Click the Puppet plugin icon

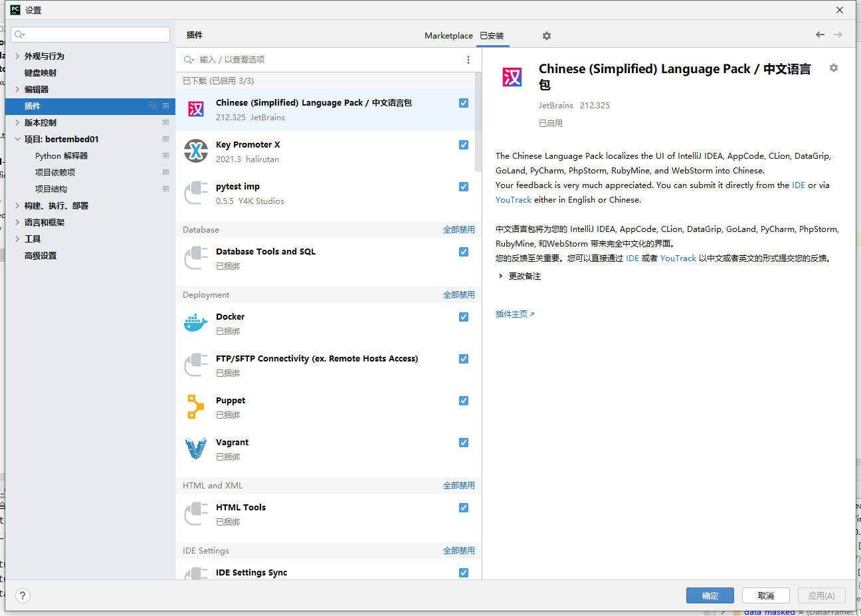coord(196,407)
